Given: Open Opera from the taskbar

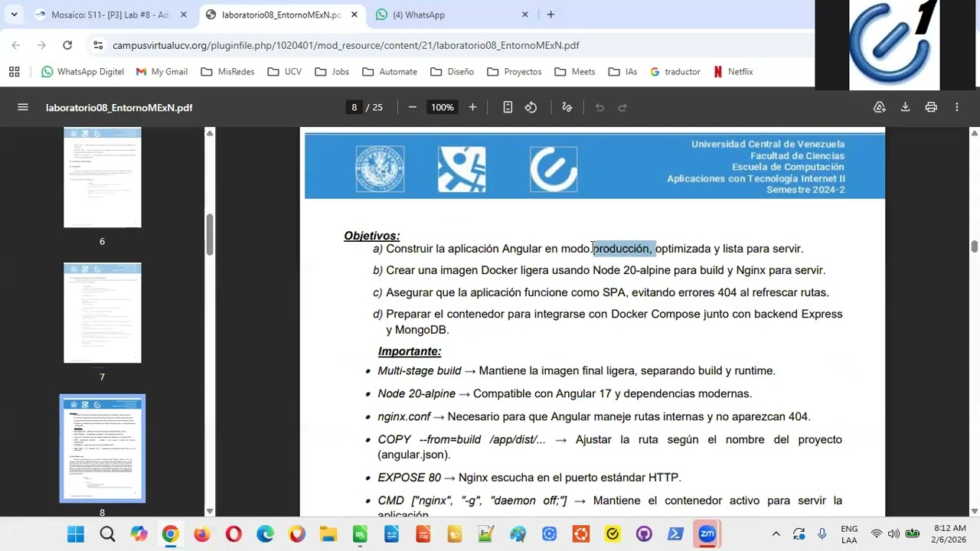Looking at the screenshot, I should 234,534.
